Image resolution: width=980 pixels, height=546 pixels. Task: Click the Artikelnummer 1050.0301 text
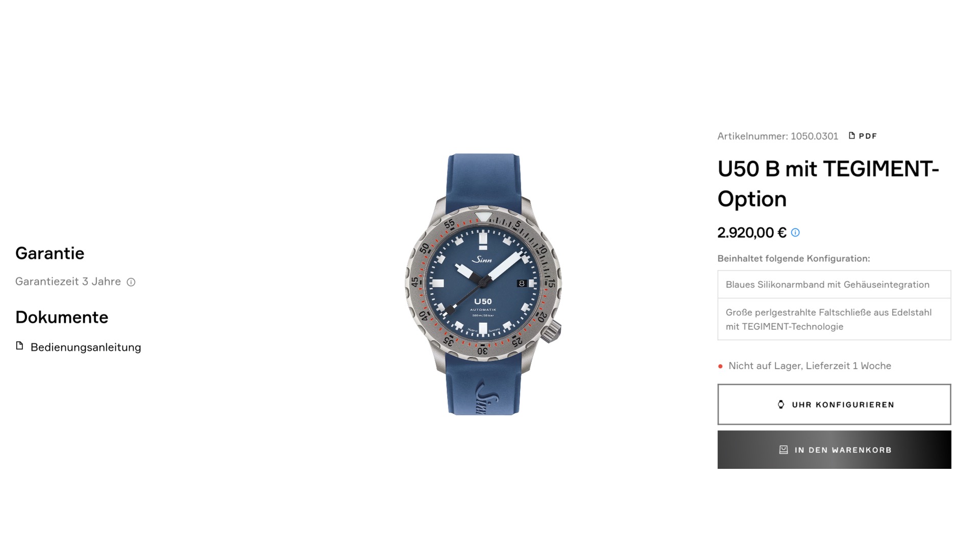point(777,136)
